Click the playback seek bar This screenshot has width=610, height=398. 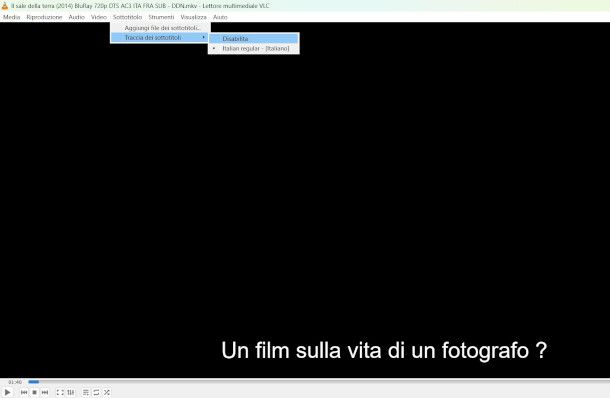[318, 382]
